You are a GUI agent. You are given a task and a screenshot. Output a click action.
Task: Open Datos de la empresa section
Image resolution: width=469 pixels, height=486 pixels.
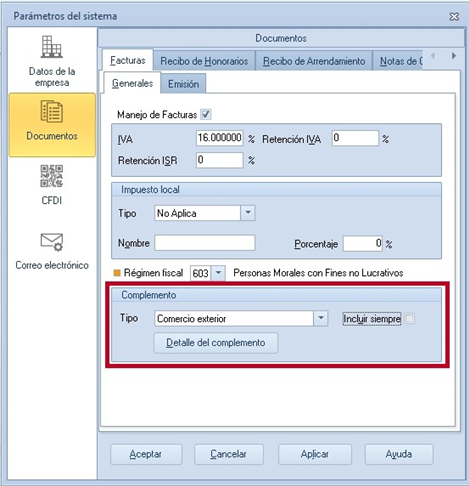tap(52, 61)
